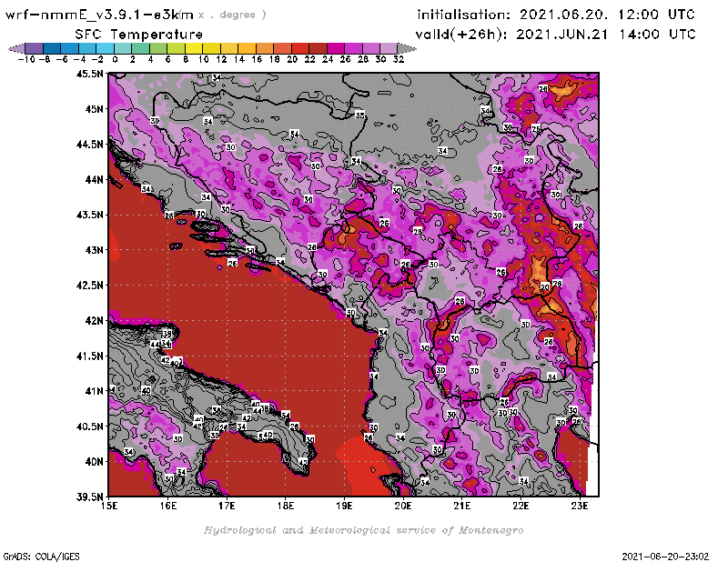Select the 40.5N latitude label
The width and height of the screenshot is (728, 562).
pos(89,427)
